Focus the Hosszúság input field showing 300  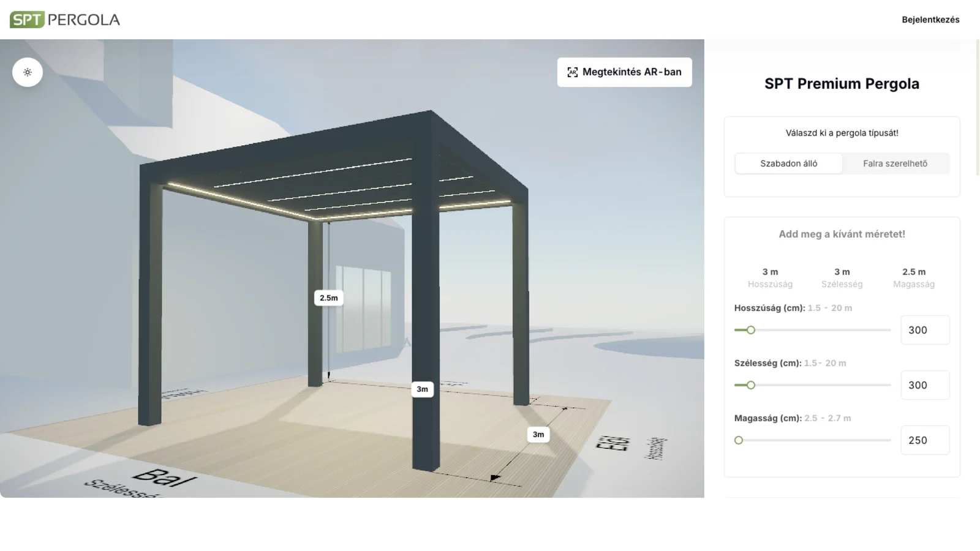925,330
